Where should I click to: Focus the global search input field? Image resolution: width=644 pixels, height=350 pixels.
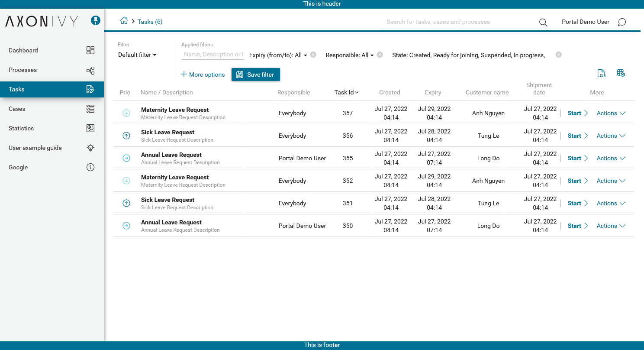461,22
